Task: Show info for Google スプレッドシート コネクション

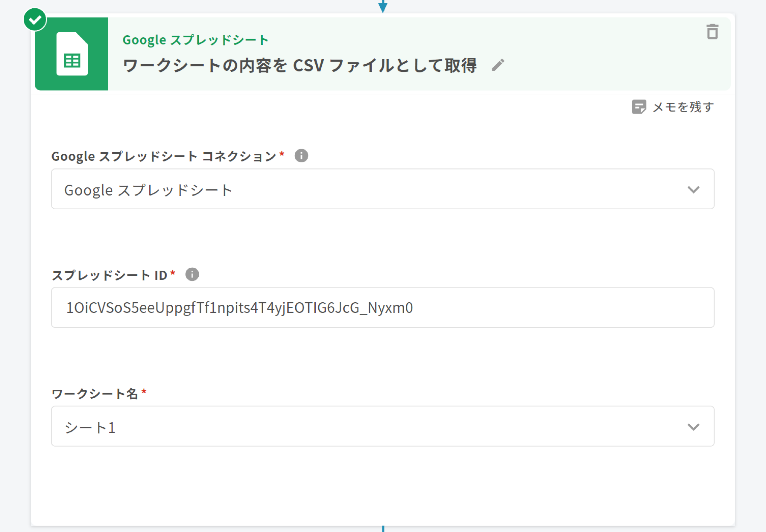Action: [301, 156]
